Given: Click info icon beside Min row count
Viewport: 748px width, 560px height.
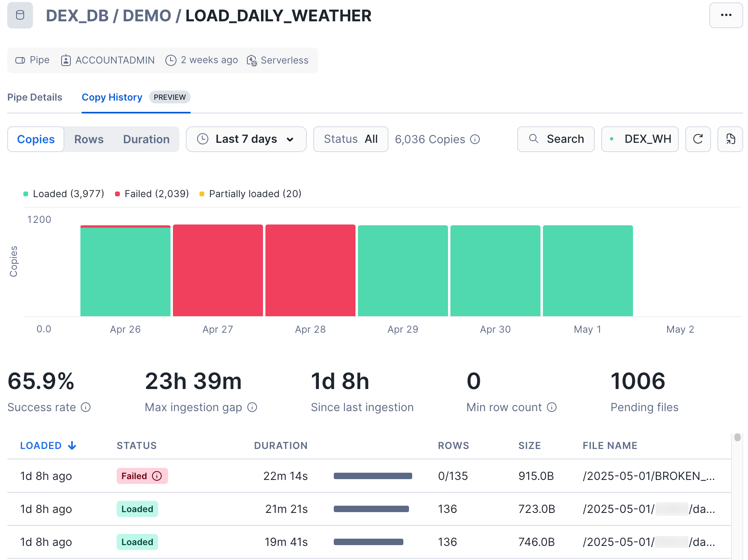Looking at the screenshot, I should click(x=552, y=407).
